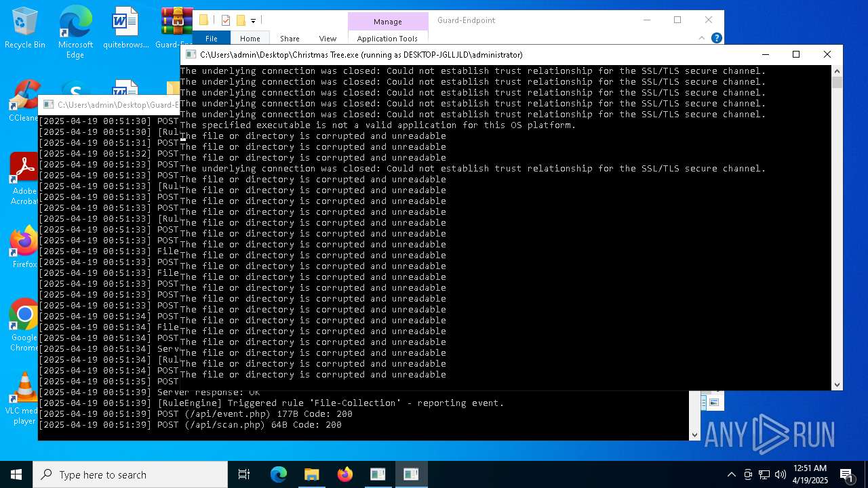Launch Microsoft Edge from the desktop shortcut

75,33
